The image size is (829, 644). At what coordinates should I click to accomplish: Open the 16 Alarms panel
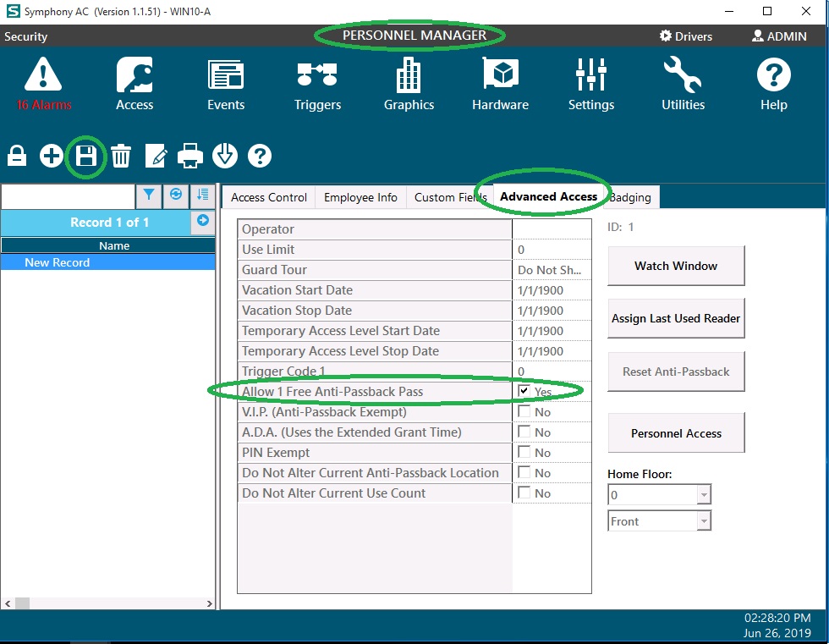click(43, 84)
